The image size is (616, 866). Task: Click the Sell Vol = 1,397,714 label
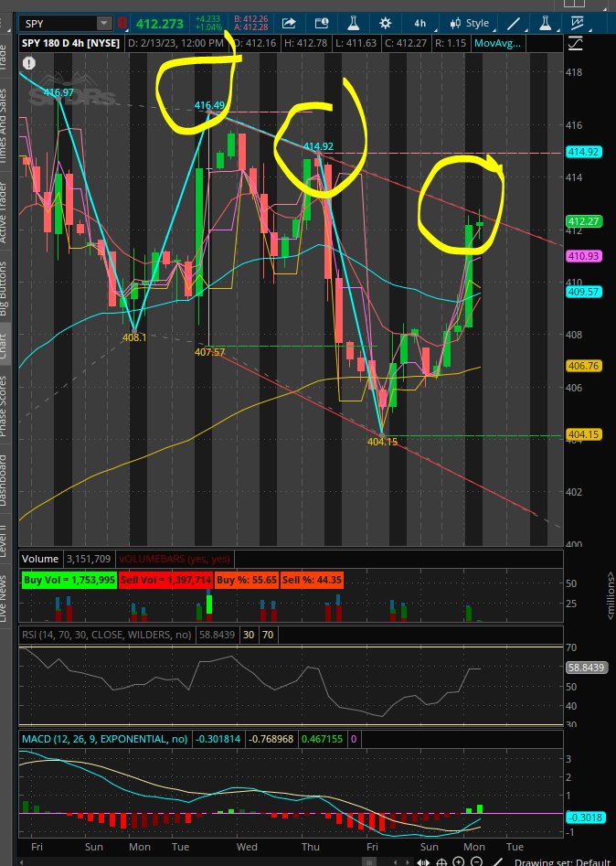click(165, 580)
